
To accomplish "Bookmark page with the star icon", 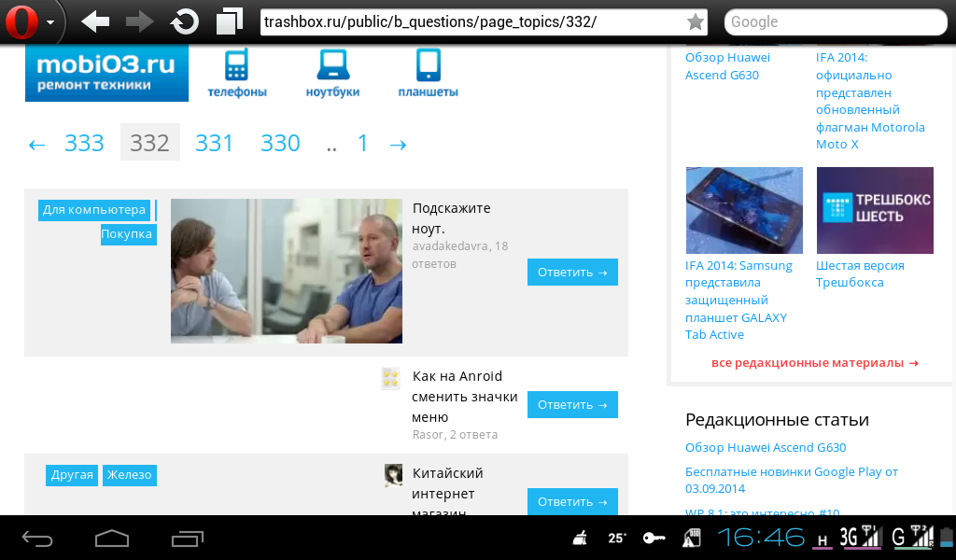I will 695,22.
